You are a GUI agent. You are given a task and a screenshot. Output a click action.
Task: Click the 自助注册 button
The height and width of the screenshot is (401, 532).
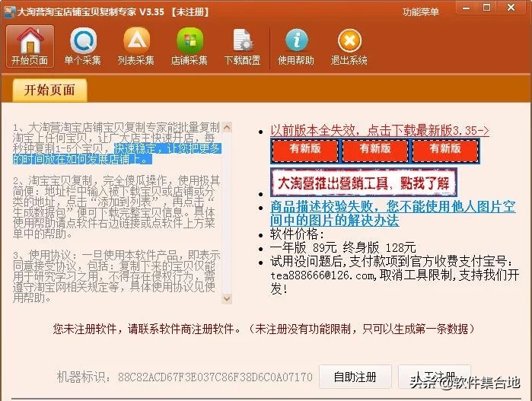click(355, 377)
